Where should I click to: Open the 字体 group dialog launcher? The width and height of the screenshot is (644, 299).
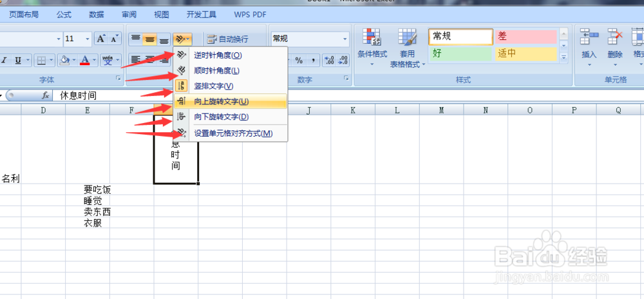(x=118, y=78)
